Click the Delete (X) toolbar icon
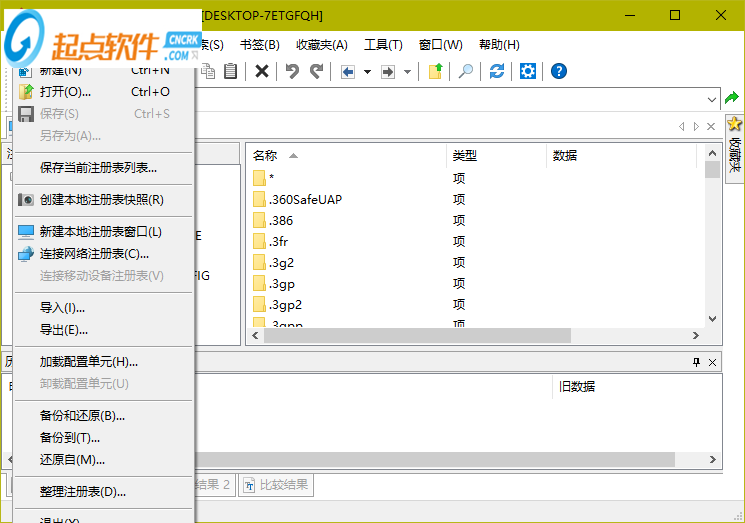 [x=262, y=71]
